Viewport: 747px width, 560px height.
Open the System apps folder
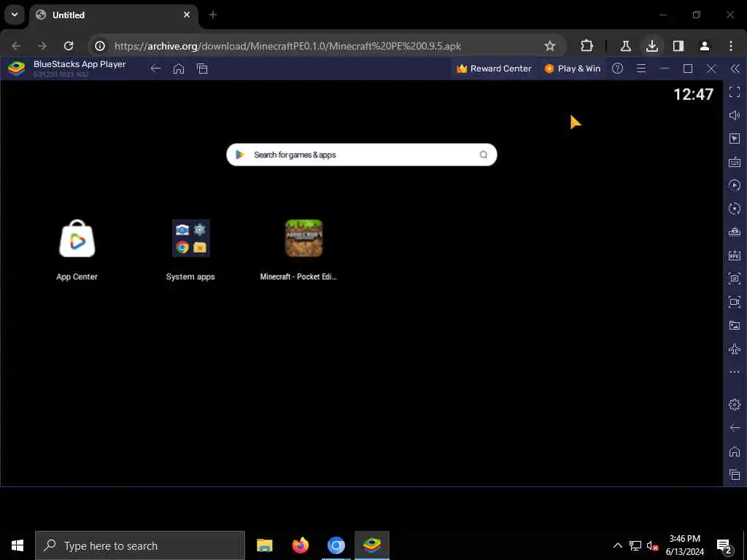coord(190,238)
